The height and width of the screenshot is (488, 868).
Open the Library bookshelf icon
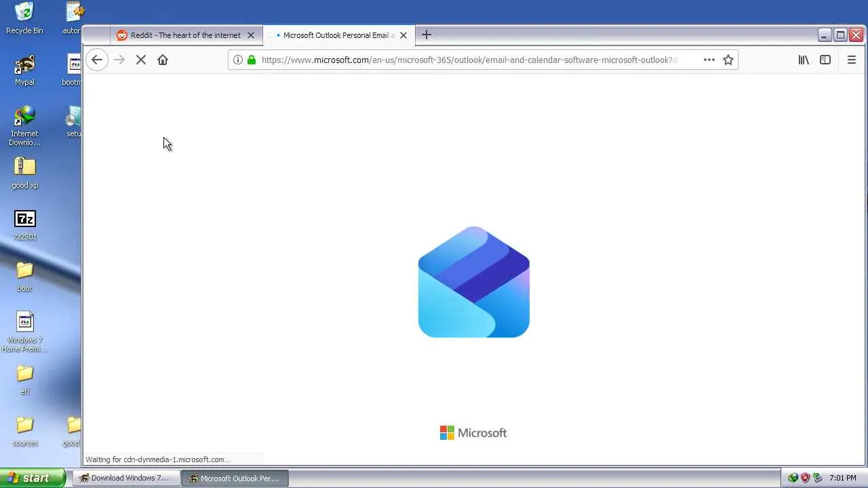coord(804,60)
